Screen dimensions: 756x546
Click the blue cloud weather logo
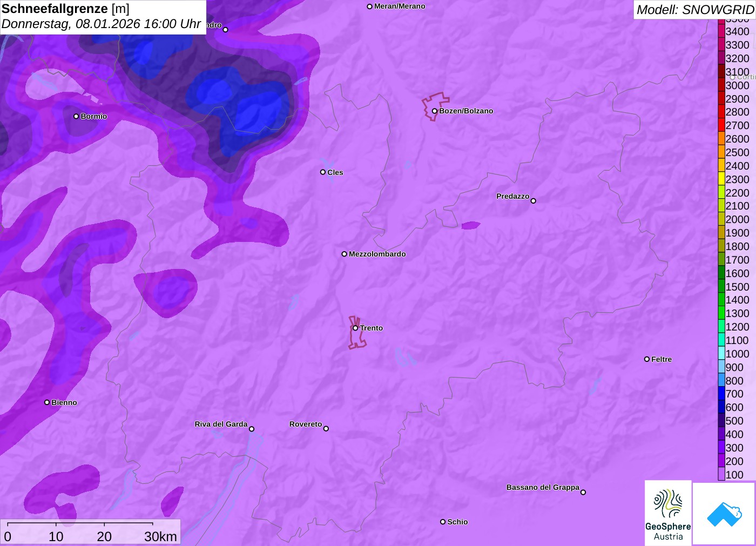[x=724, y=514]
